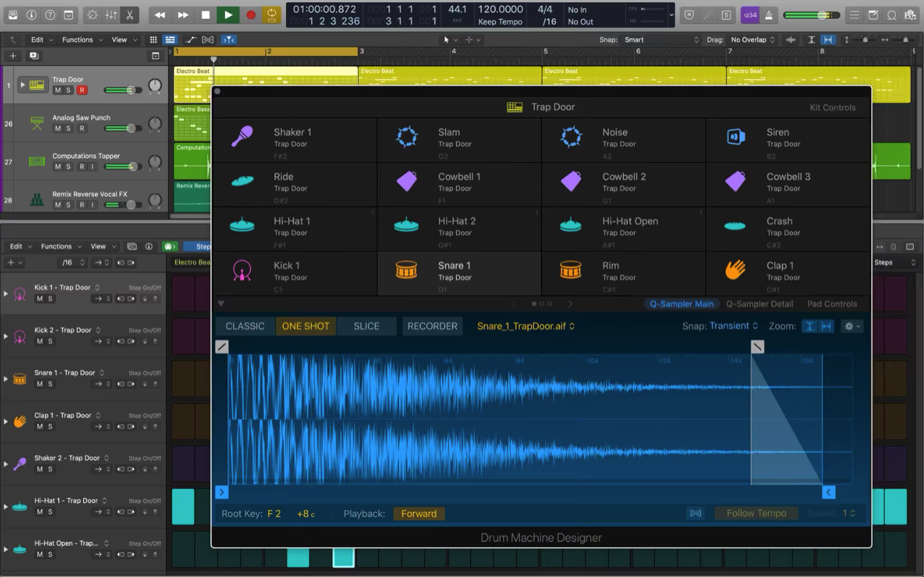Screen dimensions: 924x577
Task: Solo the Analog Saw Punch track
Action: pyautogui.click(x=68, y=129)
